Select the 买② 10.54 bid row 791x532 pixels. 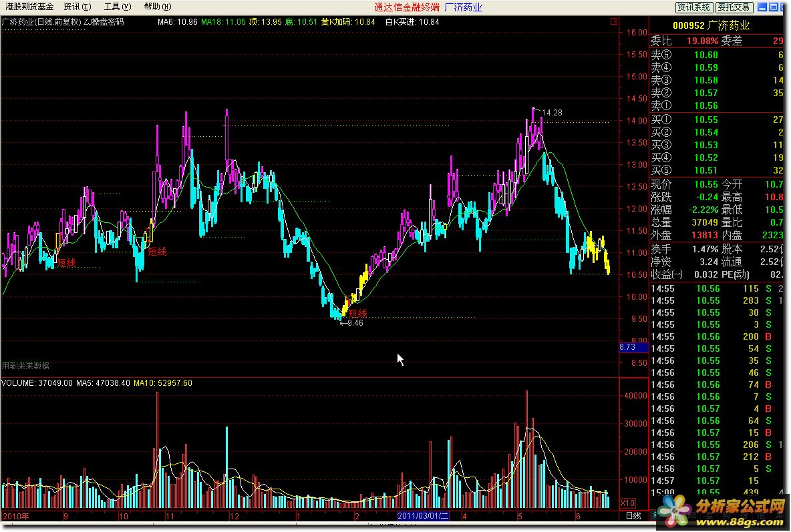click(x=716, y=132)
